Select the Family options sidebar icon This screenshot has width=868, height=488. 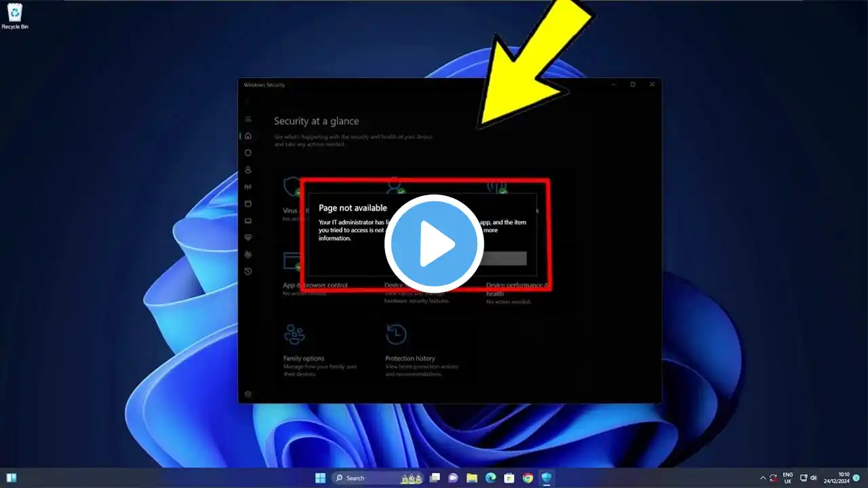point(248,255)
